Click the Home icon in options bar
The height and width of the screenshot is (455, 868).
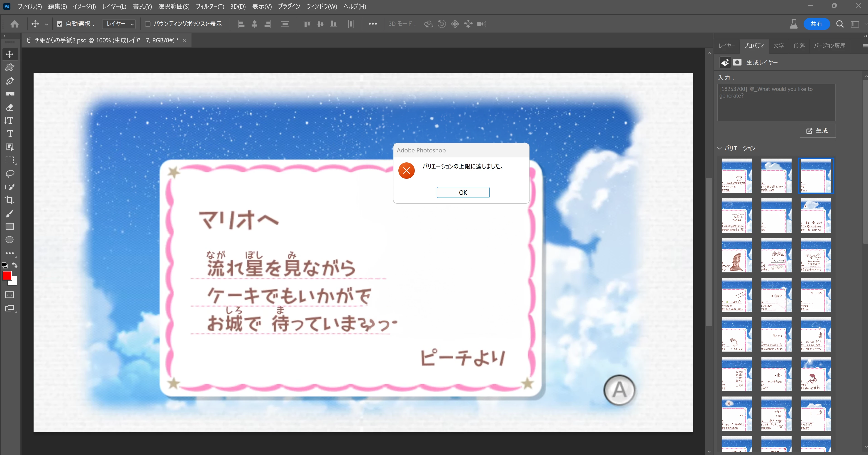pos(15,24)
